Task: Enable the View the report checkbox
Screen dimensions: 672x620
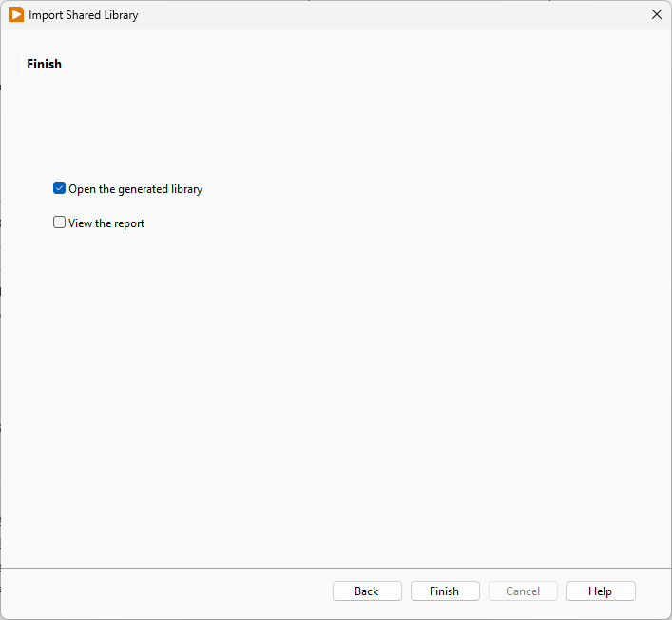Action: coord(60,223)
